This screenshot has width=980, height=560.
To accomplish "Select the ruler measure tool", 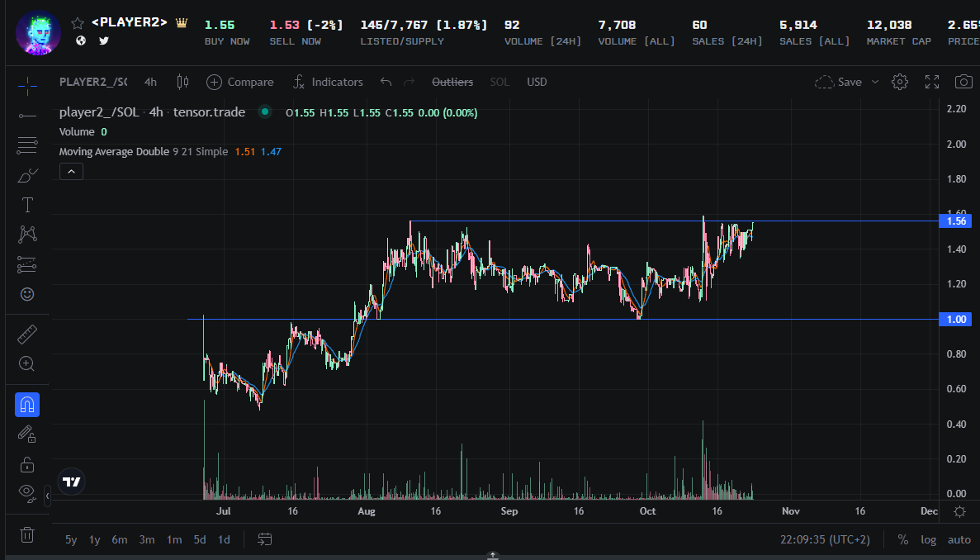I will pyautogui.click(x=27, y=335).
